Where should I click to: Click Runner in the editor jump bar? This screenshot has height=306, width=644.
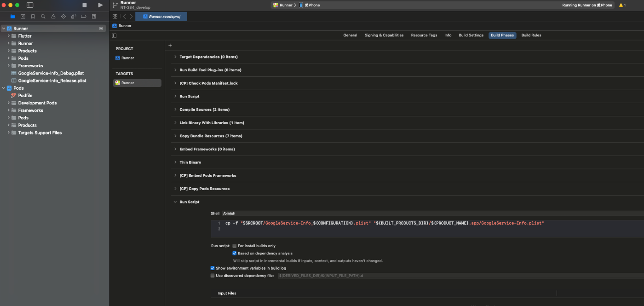[122, 26]
